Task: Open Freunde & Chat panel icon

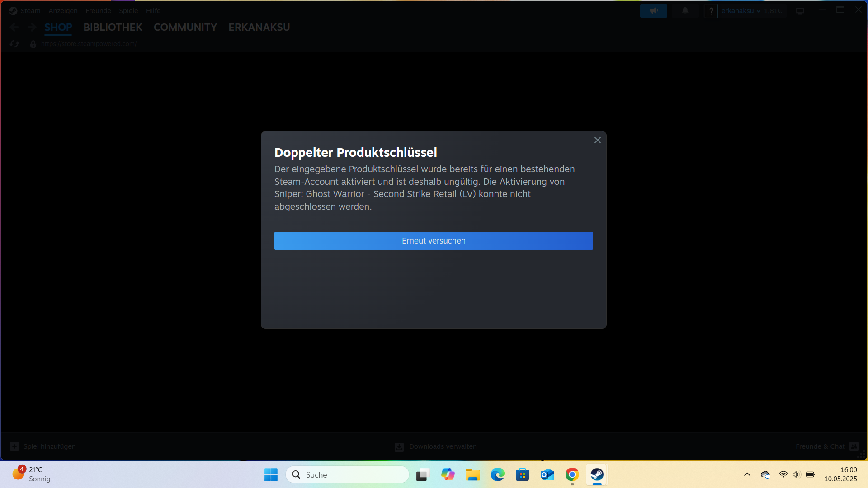Action: pyautogui.click(x=854, y=446)
